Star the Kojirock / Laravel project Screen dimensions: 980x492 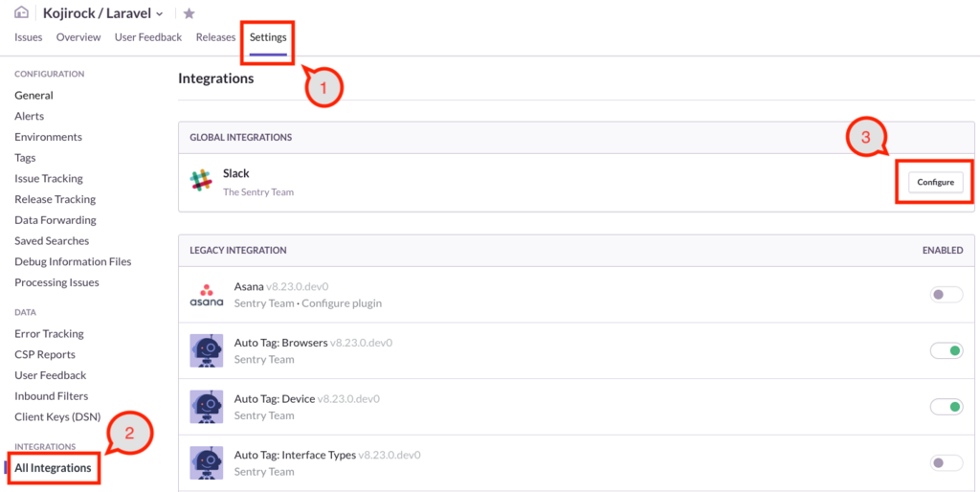click(x=189, y=13)
